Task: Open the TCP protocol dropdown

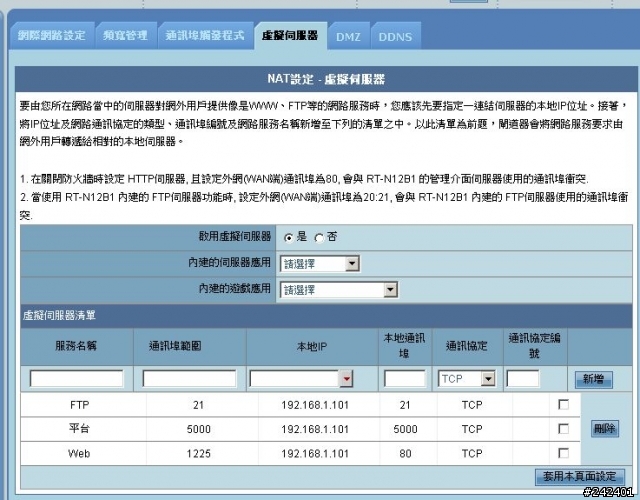Action: tap(467, 378)
